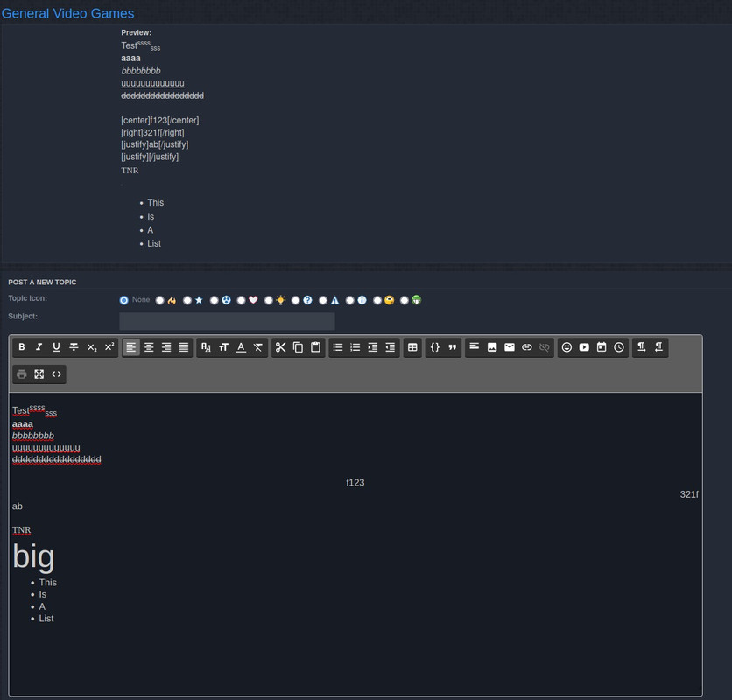This screenshot has width=732, height=700.
Task: Click '321f' right-aligned text in editor
Action: pyautogui.click(x=689, y=494)
